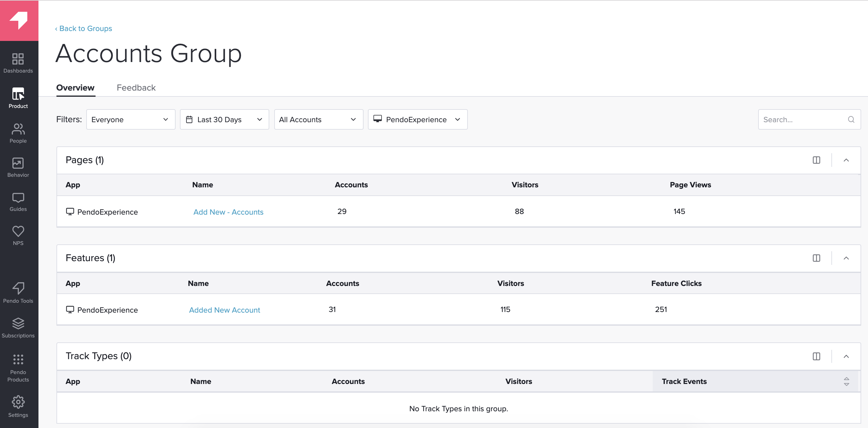
Task: Click the Pendo logo icon
Action: [19, 20]
